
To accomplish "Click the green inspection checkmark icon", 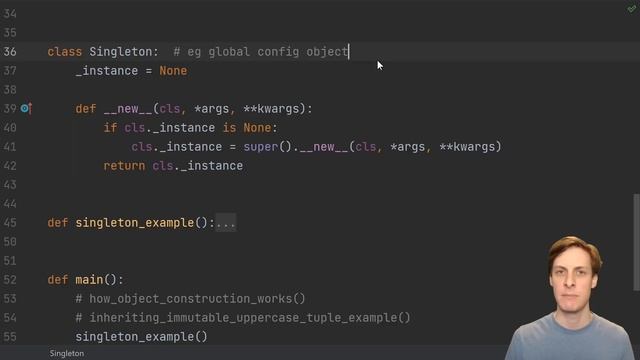I will coord(631,9).
